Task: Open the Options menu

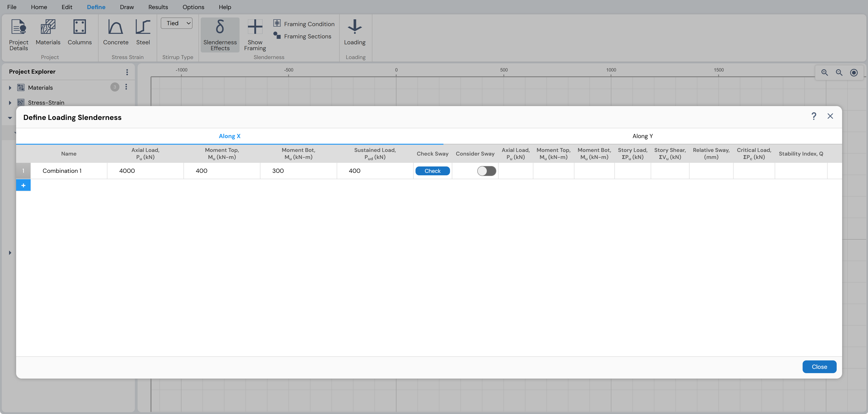Action: point(193,7)
